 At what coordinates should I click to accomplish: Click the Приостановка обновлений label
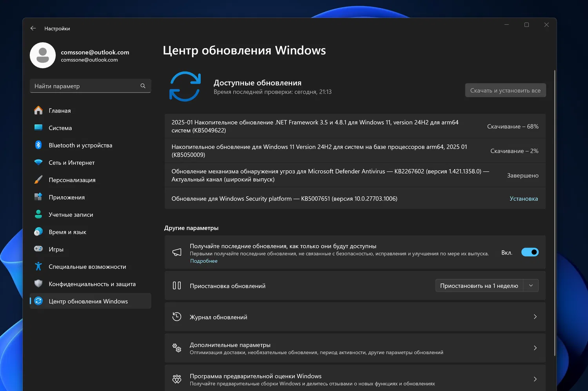(x=228, y=286)
